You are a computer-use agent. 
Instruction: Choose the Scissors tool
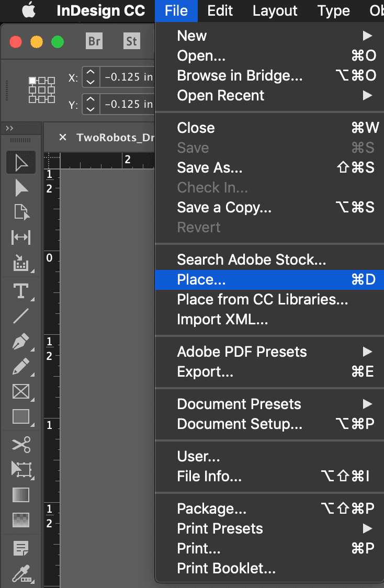coord(21,445)
